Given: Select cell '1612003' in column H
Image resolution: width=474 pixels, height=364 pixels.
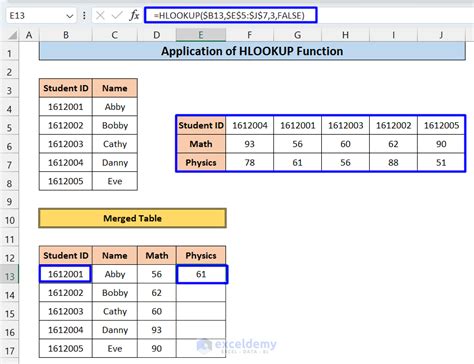Looking at the screenshot, I should (345, 125).
